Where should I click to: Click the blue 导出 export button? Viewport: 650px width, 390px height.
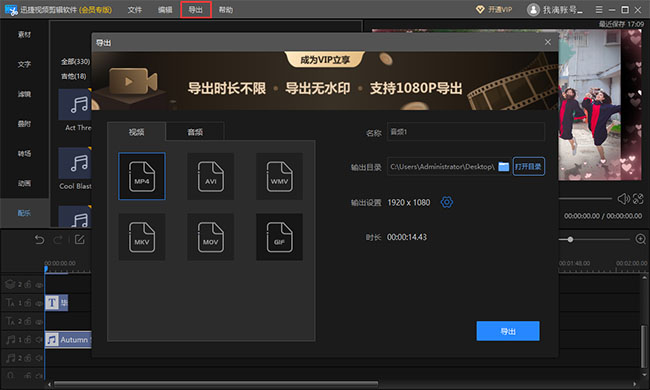tap(508, 331)
